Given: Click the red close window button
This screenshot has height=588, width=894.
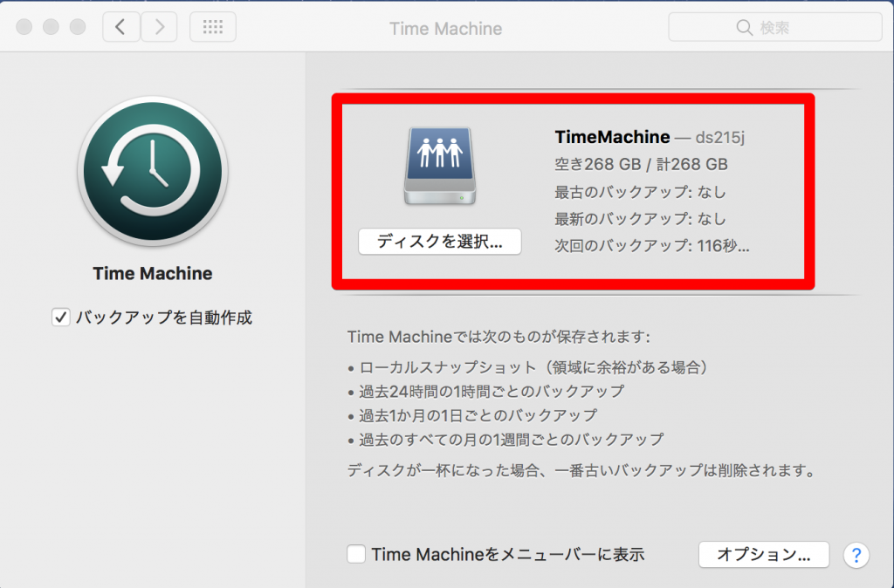Looking at the screenshot, I should (x=24, y=27).
